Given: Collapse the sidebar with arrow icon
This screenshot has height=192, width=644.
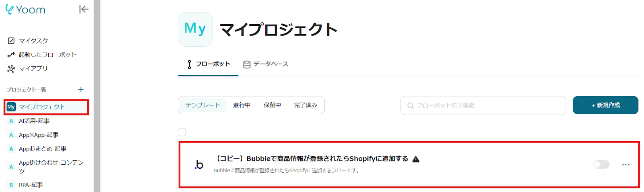Looking at the screenshot, I should pos(84,9).
